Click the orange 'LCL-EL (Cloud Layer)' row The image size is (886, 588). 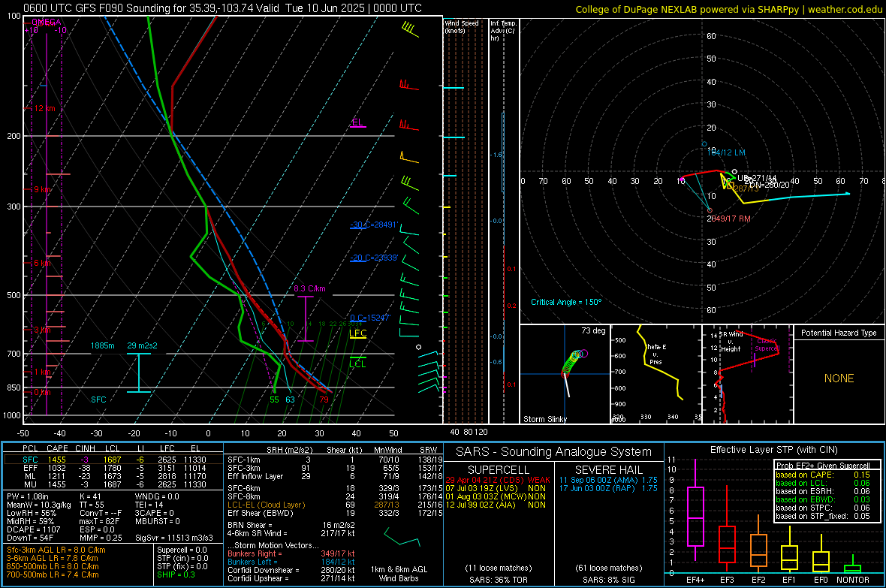pyautogui.click(x=335, y=505)
